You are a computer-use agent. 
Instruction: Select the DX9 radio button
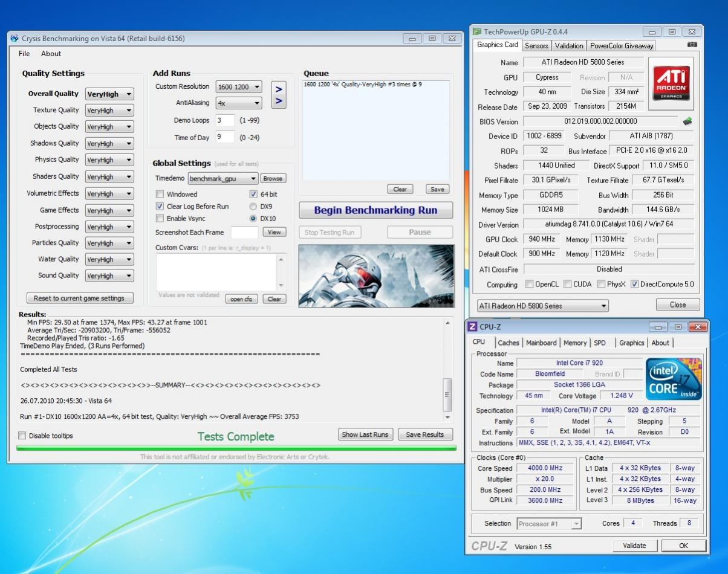coord(253,207)
